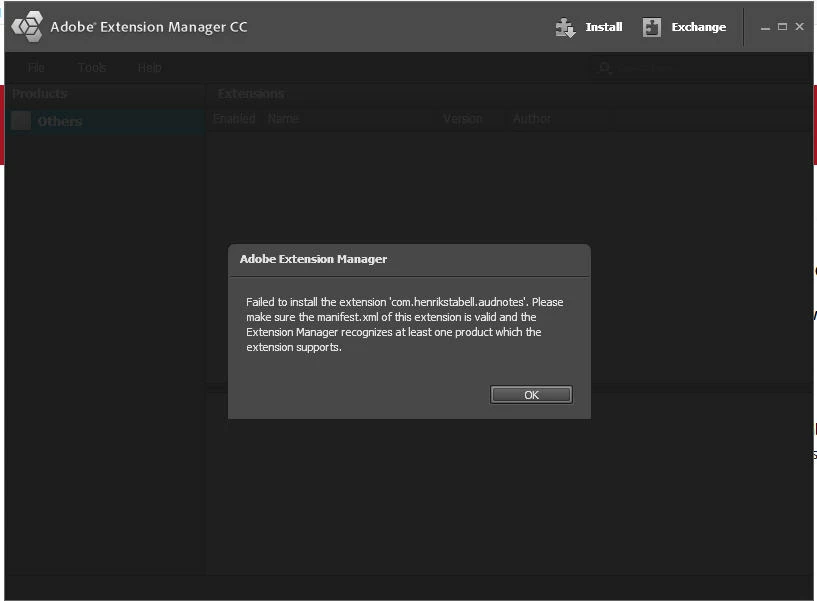Click the search magnifier icon

[x=604, y=68]
